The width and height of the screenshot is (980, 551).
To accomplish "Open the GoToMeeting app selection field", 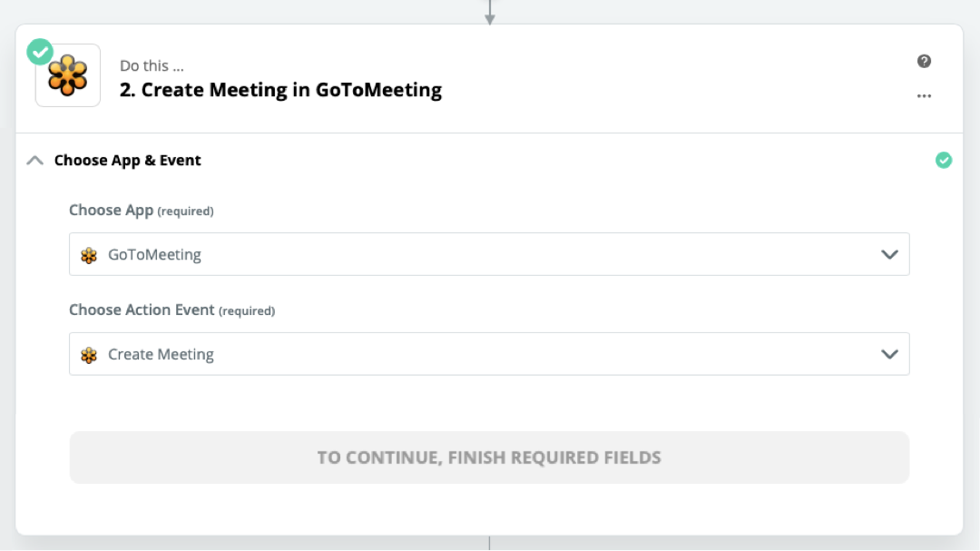I will (489, 254).
